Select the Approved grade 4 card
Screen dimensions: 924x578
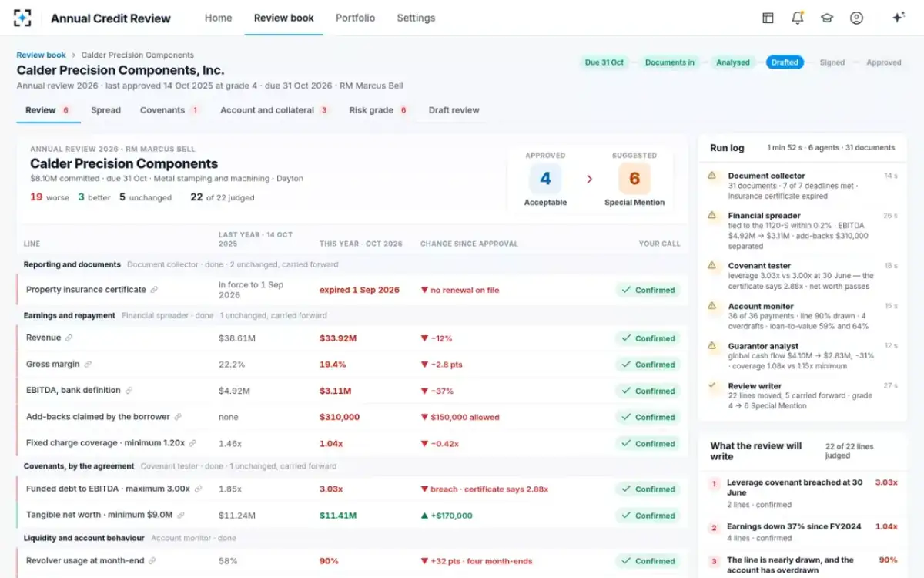(x=545, y=180)
